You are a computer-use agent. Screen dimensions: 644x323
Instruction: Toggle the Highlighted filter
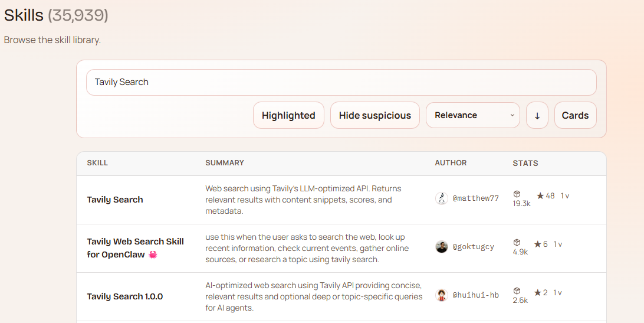tap(288, 115)
